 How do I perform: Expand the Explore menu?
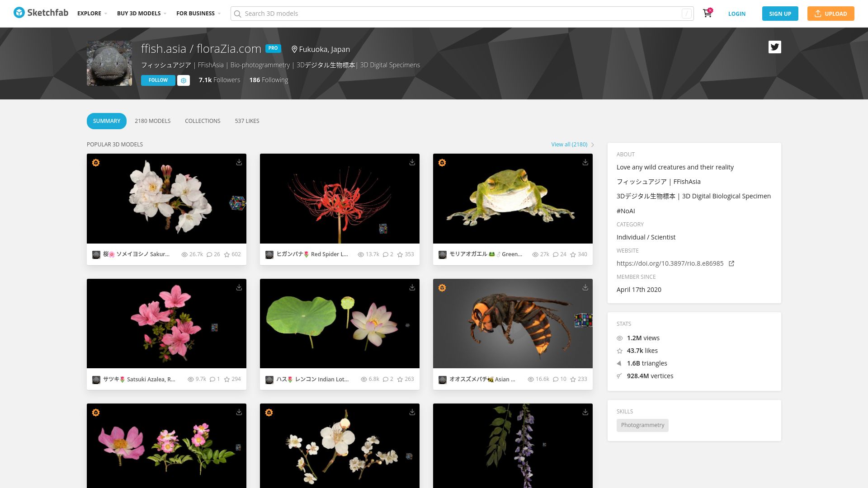point(92,14)
